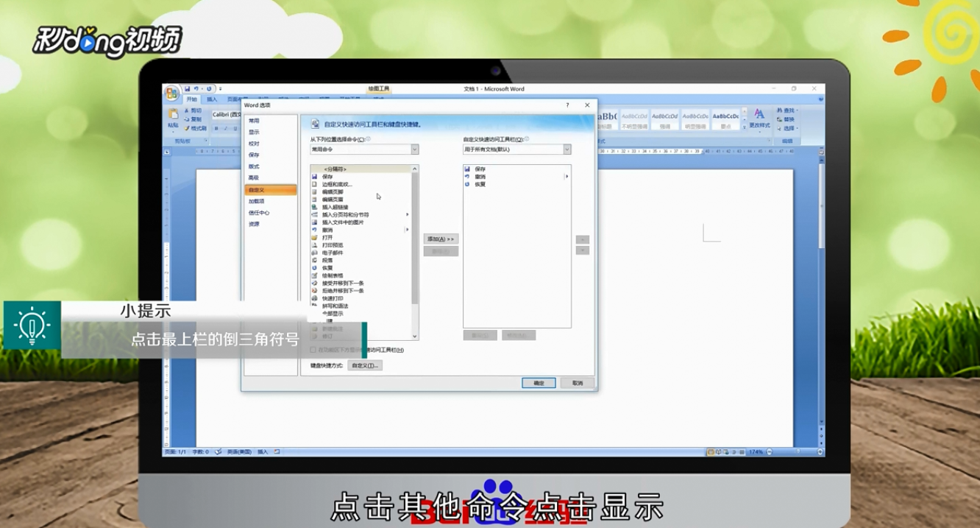Image resolution: width=980 pixels, height=528 pixels.
Task: Click the Undo icon on the Quick Access Toolbar
Action: pyautogui.click(x=195, y=89)
